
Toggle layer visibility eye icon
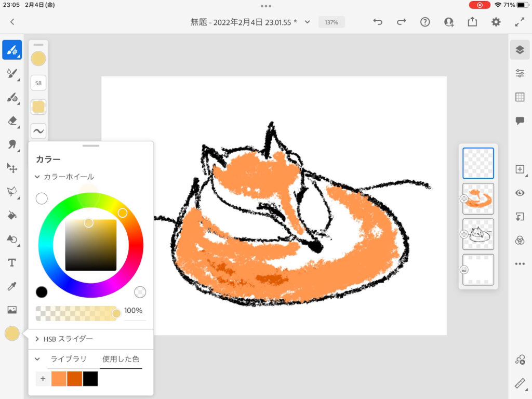coord(520,193)
